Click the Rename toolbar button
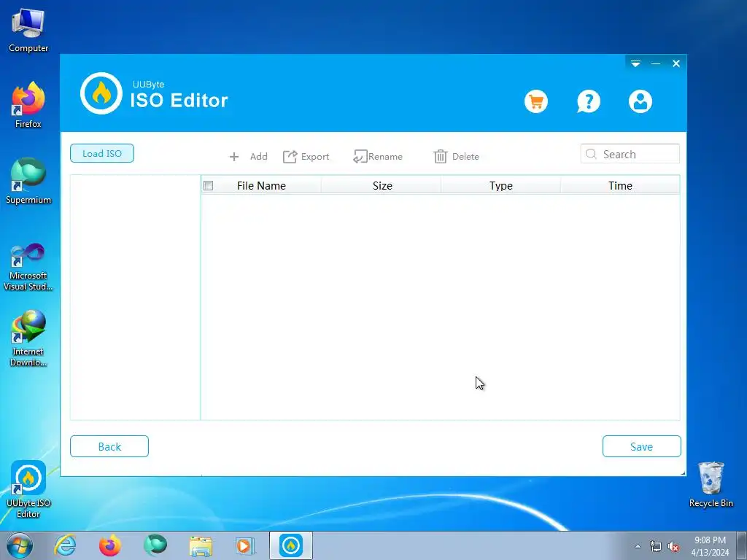This screenshot has width=747, height=560. (378, 157)
